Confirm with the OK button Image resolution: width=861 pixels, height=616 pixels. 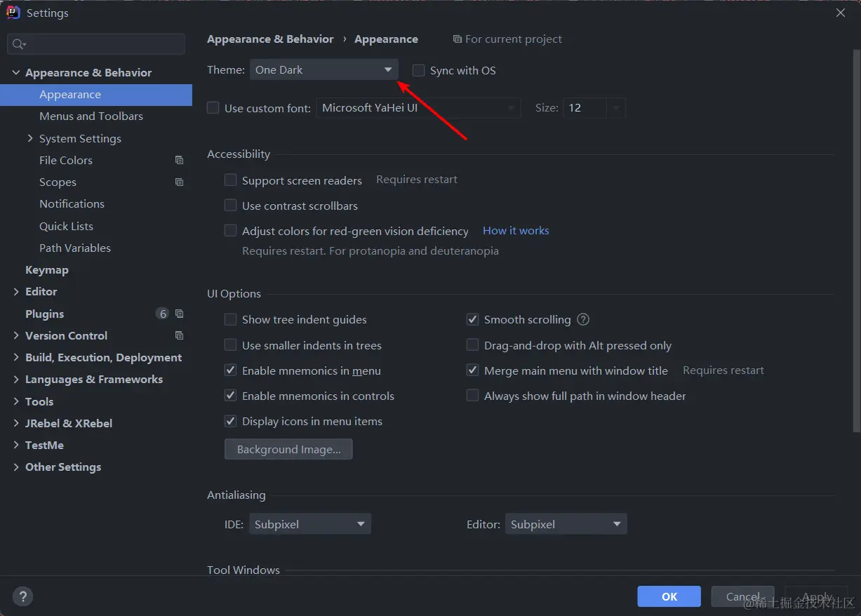669,596
